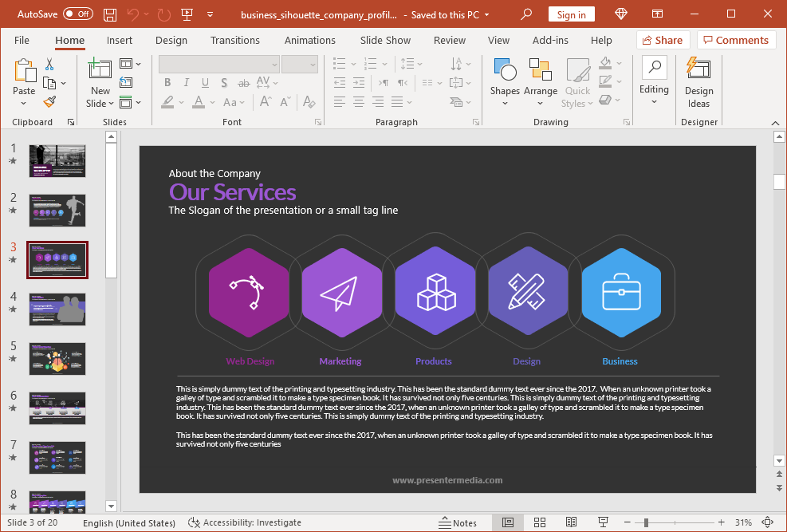Click the Cut scissors icon
The width and height of the screenshot is (787, 532).
click(49, 65)
